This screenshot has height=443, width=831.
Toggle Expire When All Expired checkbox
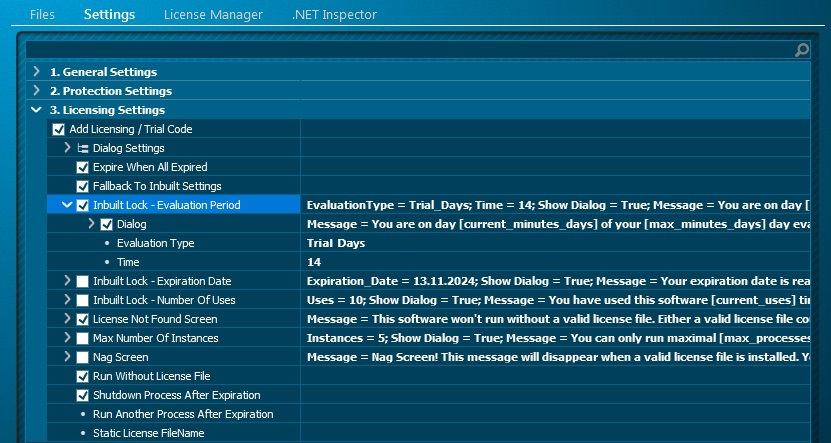[x=83, y=167]
